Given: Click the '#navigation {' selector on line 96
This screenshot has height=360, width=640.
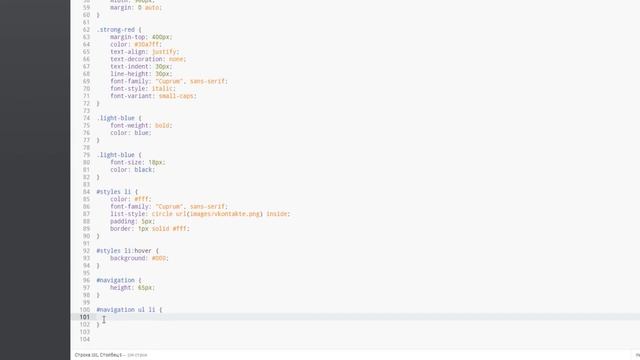Looking at the screenshot, I should (119, 280).
